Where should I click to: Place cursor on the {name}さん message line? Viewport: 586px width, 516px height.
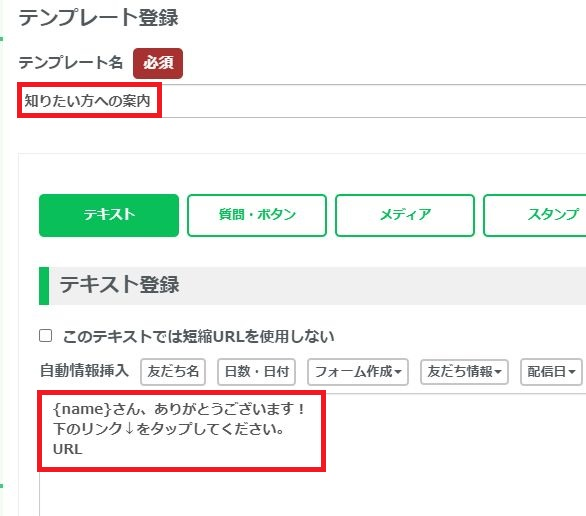click(x=179, y=409)
